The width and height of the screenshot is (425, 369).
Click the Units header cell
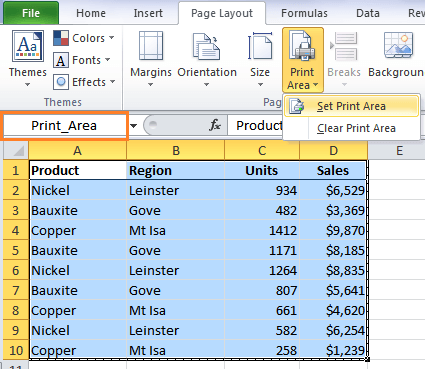(x=262, y=170)
